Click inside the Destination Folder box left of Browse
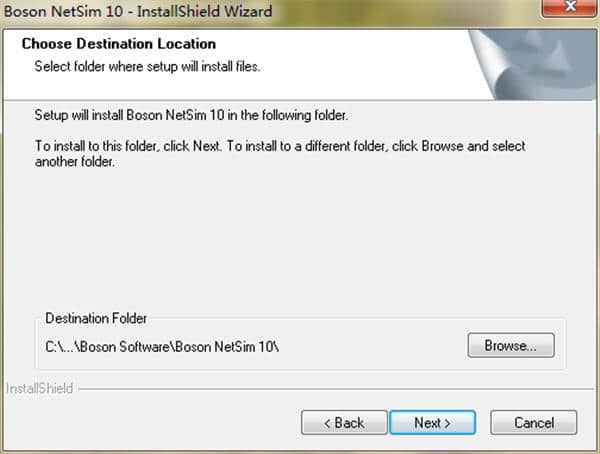This screenshot has height=454, width=600. click(x=380, y=346)
